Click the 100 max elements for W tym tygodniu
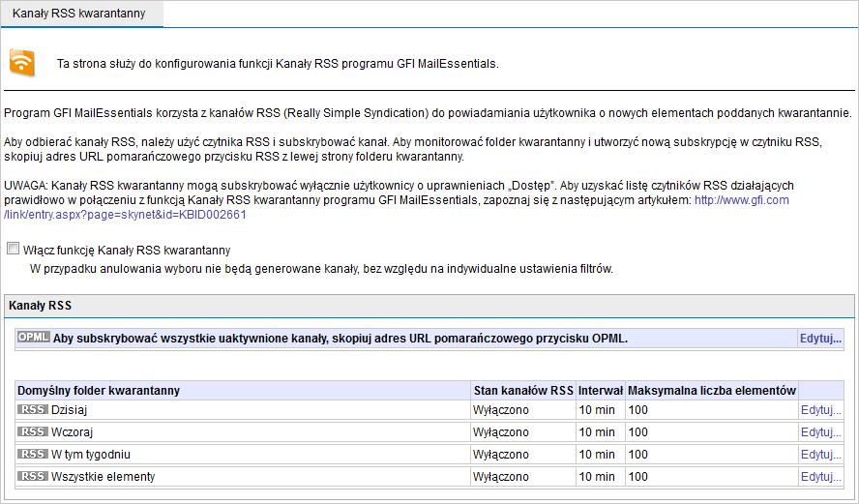Image resolution: width=859 pixels, height=504 pixels. click(x=637, y=455)
